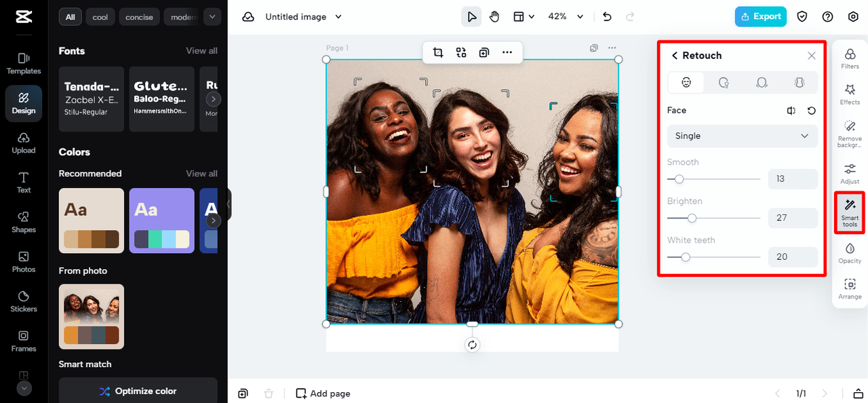Screen dimensions: 868x403
Task: Collapse the left design panel
Action: pyautogui.click(x=229, y=204)
